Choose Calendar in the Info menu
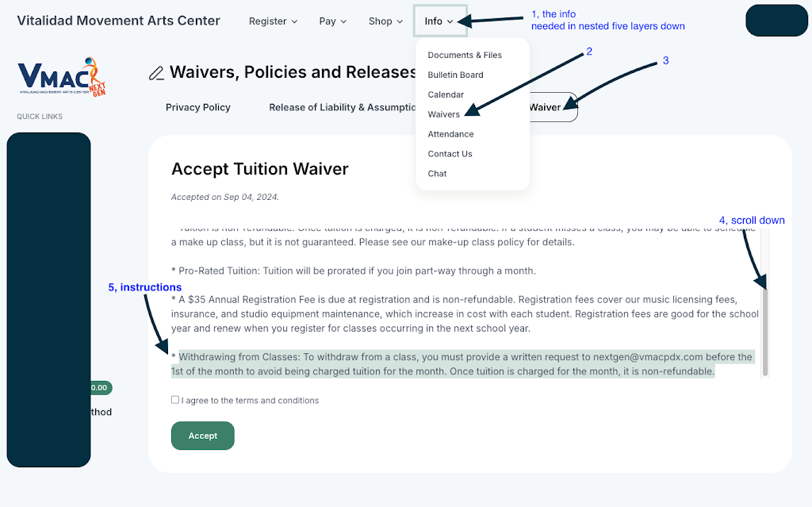 [x=446, y=95]
